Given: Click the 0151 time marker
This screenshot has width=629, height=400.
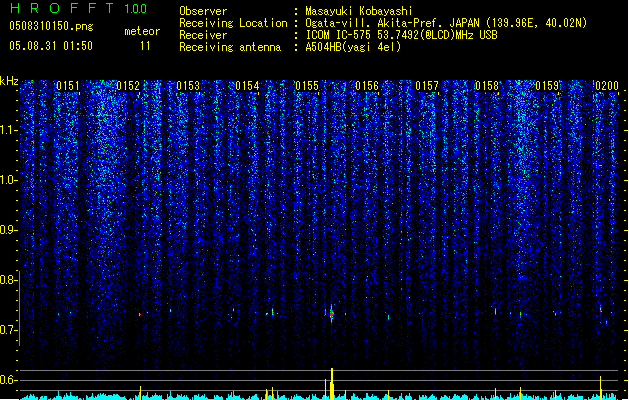Looking at the screenshot, I should click(x=68, y=86).
